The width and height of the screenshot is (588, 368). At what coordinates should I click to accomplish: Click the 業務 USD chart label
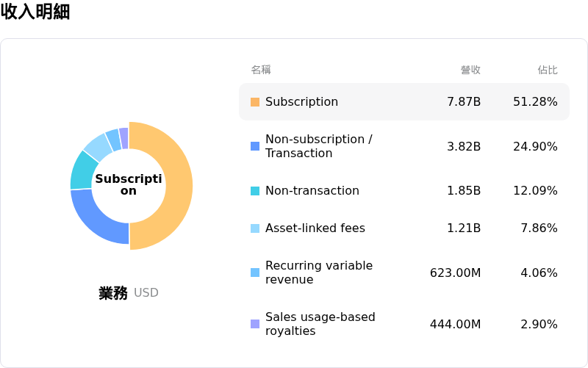(129, 293)
